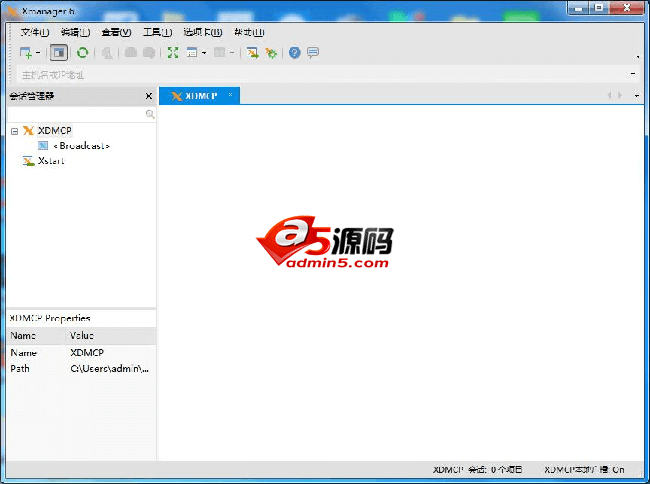Click the Xmanager title bar app icon
The height and width of the screenshot is (484, 650).
12,11
